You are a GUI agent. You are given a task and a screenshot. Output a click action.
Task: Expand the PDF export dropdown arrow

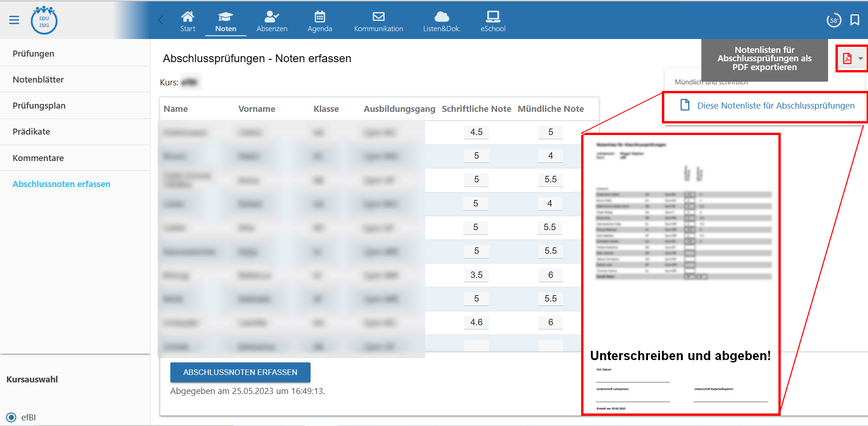[860, 58]
